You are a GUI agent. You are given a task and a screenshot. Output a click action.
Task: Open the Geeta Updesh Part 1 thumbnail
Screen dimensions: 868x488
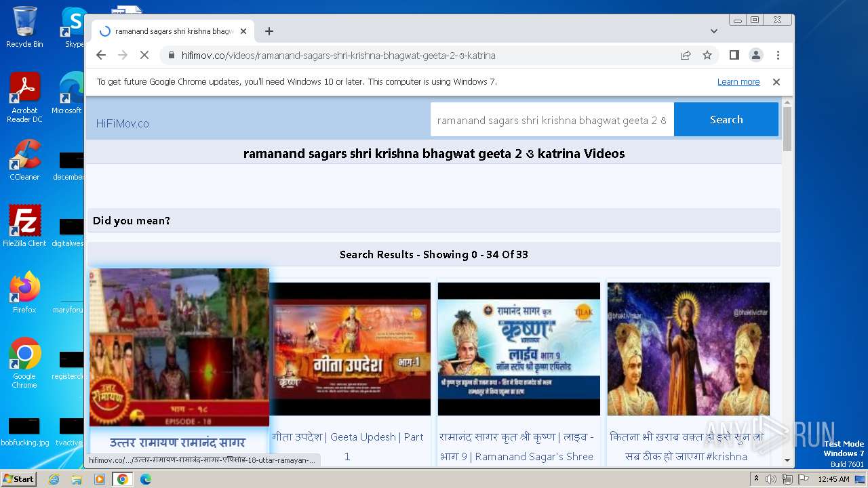pyautogui.click(x=350, y=349)
